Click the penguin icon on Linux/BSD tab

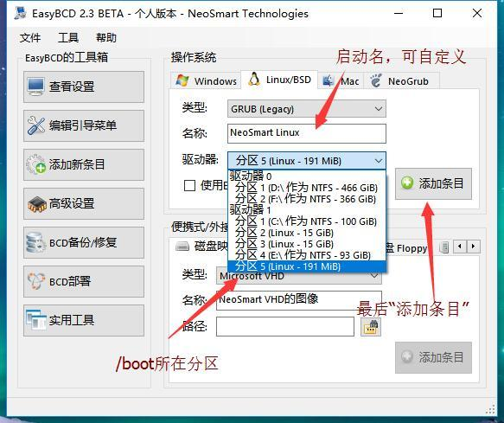point(254,79)
